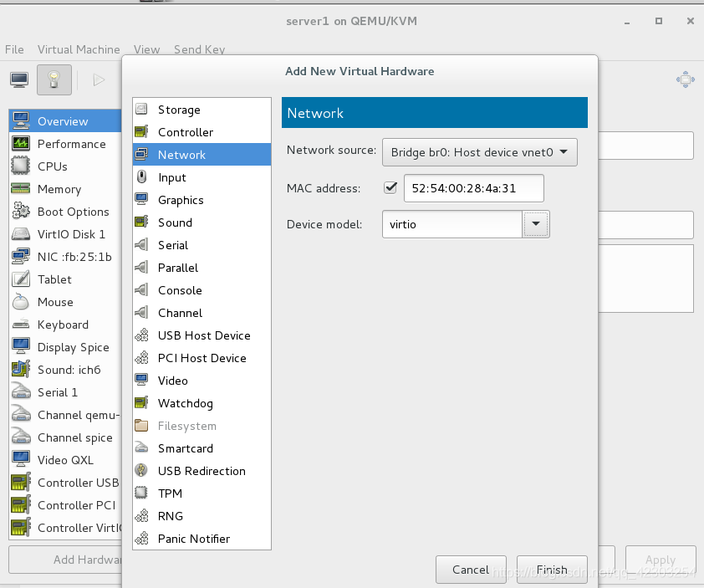Select Display Spice in sidebar

pyautogui.click(x=65, y=347)
